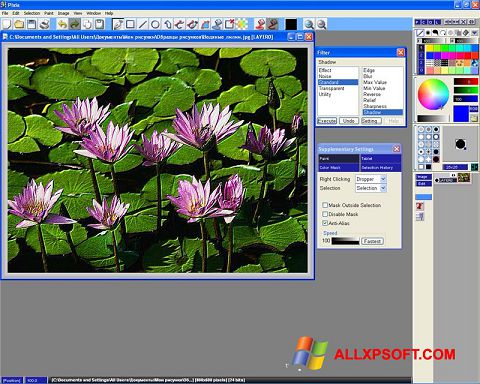Open the Image menu
Image resolution: width=480 pixels, height=384 pixels.
[x=63, y=13]
